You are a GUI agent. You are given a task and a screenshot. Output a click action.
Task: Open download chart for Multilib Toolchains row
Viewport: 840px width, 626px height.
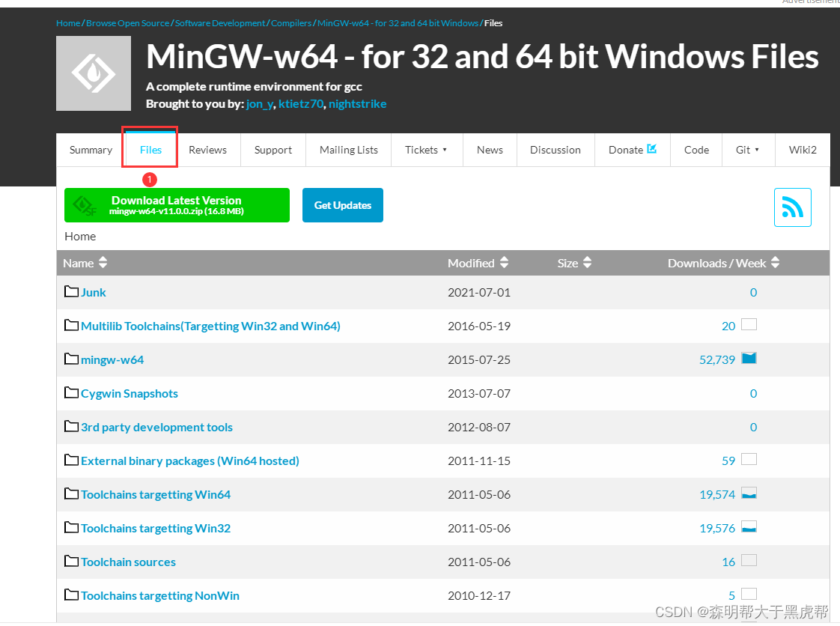pos(749,324)
